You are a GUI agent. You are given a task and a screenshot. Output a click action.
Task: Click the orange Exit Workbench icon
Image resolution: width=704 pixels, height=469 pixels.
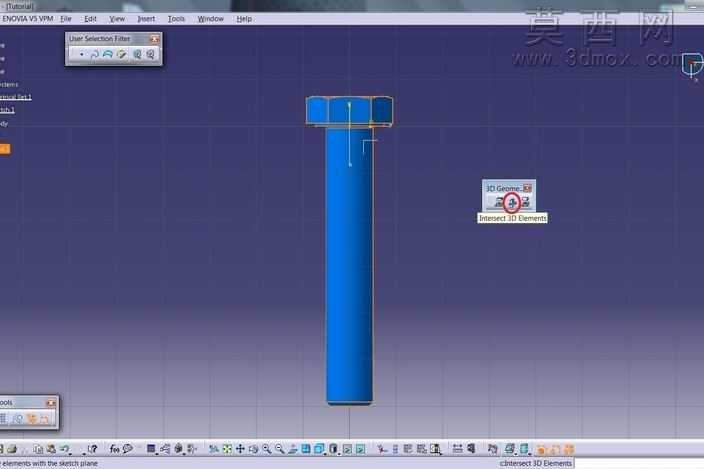541,449
